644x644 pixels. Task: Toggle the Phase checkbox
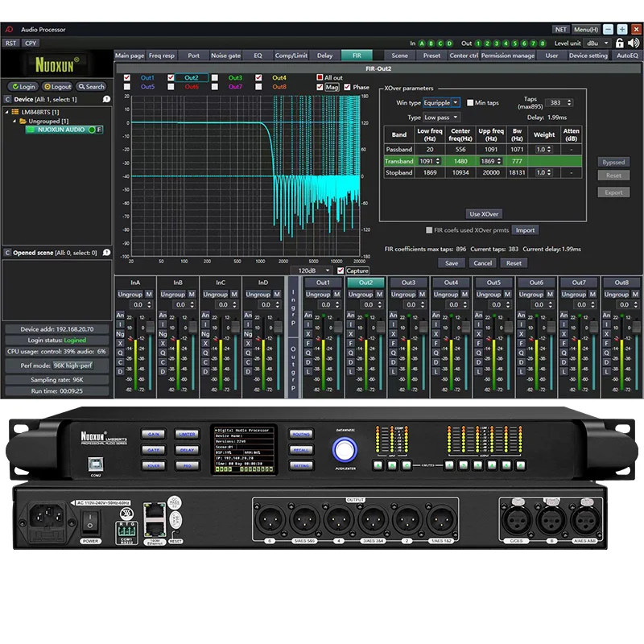347,87
